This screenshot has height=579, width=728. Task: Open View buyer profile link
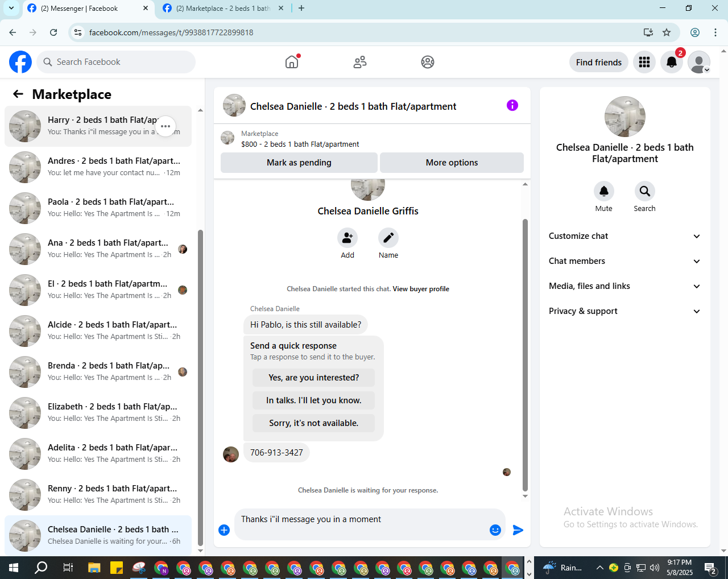[421, 289]
